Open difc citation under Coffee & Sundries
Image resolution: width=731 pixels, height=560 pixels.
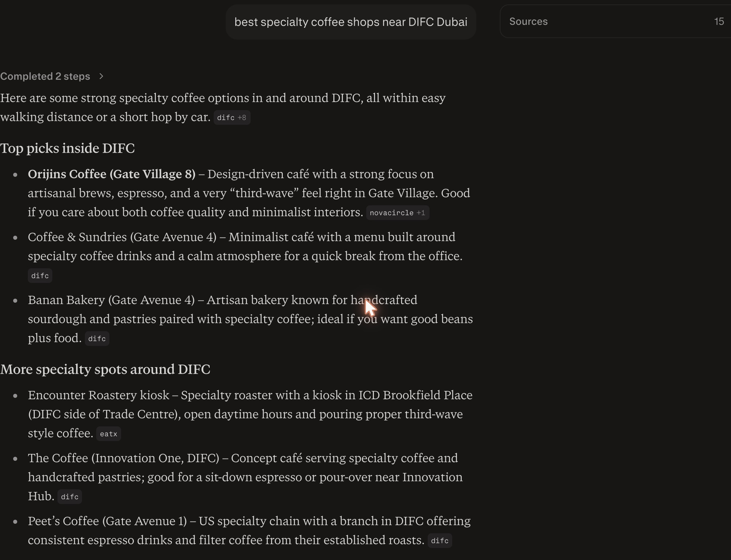point(40,276)
